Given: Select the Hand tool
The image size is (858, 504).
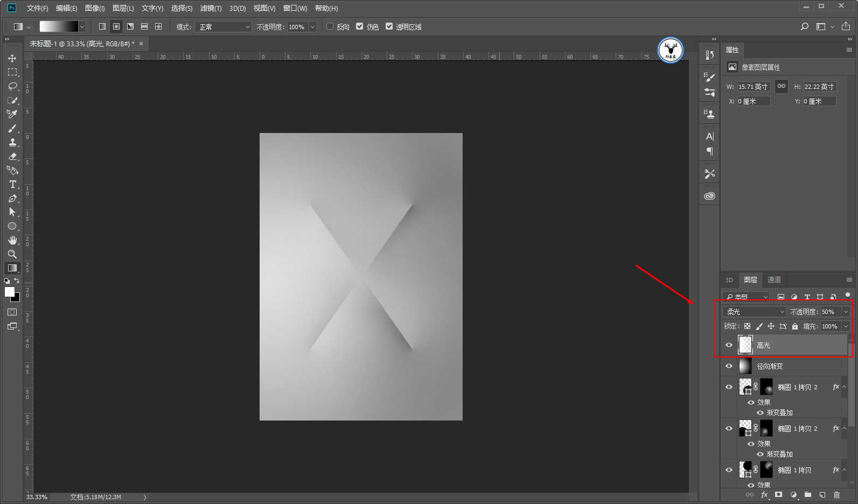Looking at the screenshot, I should point(12,240).
